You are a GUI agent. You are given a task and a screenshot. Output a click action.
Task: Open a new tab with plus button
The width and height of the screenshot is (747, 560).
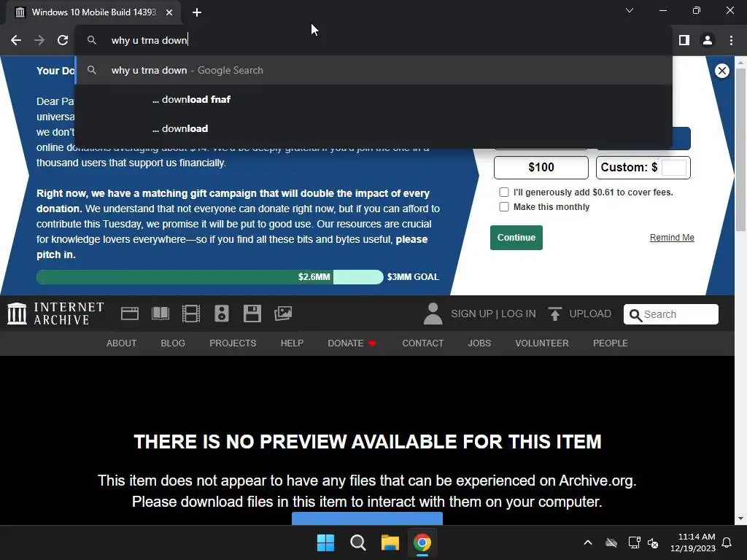(x=197, y=12)
